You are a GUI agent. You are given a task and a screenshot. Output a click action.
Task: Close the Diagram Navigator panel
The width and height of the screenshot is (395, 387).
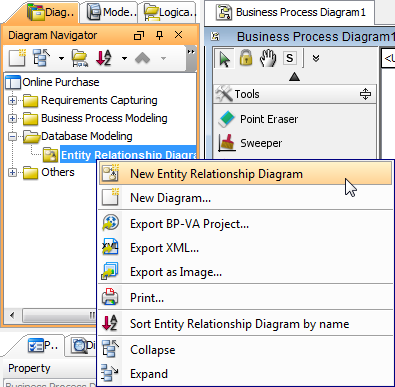pyautogui.click(x=179, y=35)
